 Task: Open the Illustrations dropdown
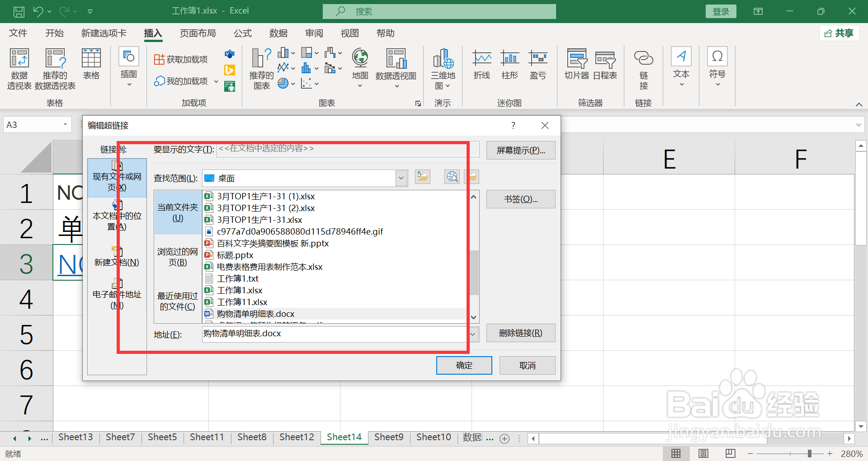click(129, 68)
